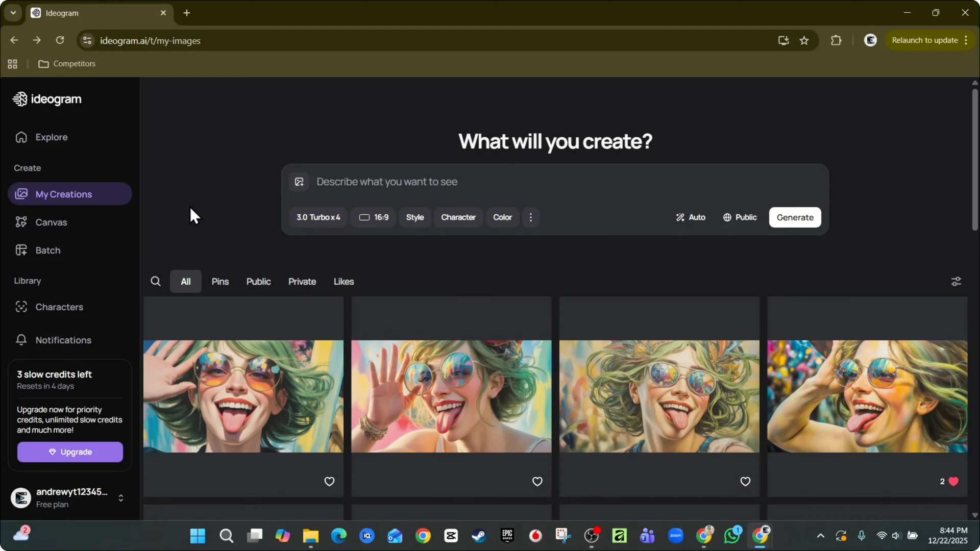The image size is (980, 551).
Task: Click the Generate button
Action: pos(795,217)
